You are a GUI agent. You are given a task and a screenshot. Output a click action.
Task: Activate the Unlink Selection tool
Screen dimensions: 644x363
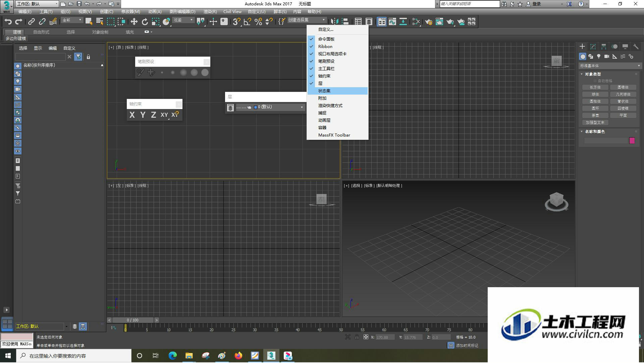pyautogui.click(x=42, y=22)
